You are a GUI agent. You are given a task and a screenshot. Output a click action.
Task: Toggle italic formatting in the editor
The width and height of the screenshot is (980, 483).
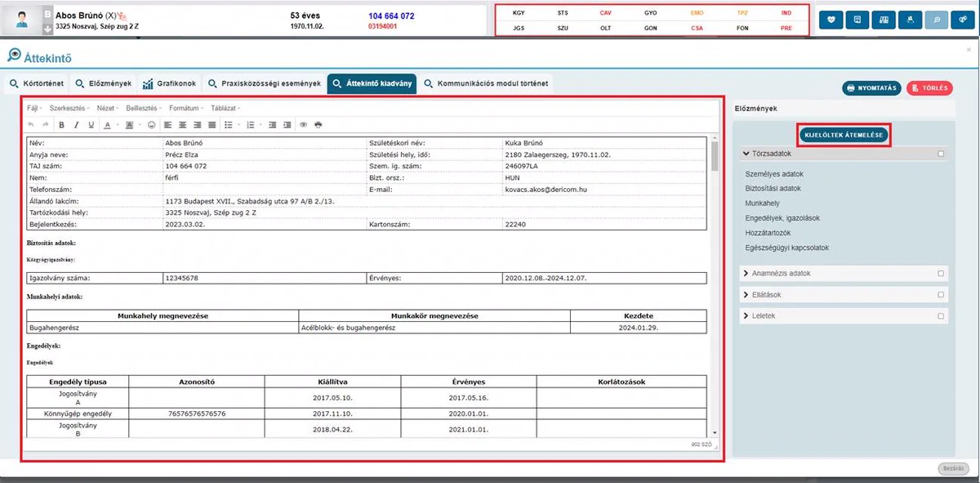click(76, 125)
